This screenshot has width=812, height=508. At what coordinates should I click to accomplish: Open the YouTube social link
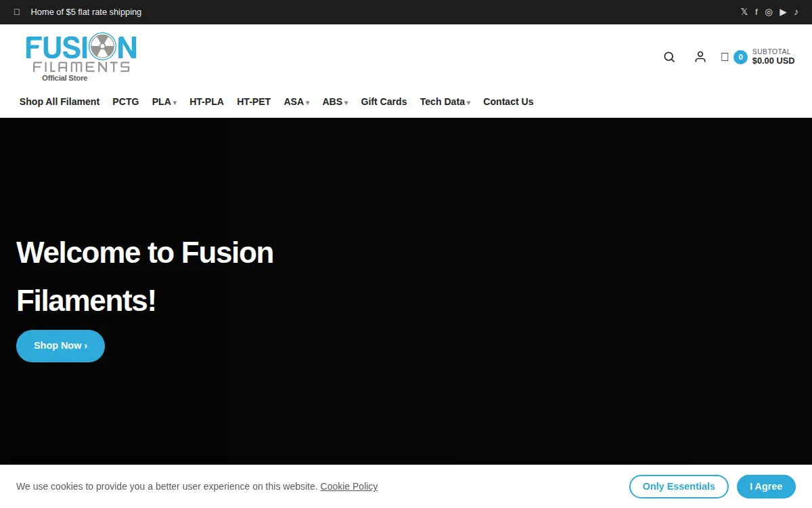(783, 12)
